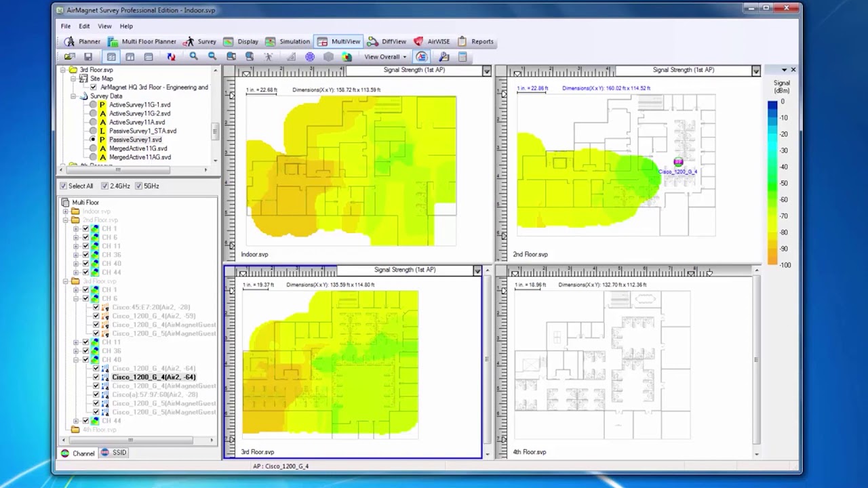Switch to the Display view
This screenshot has width=868, height=488.
point(241,41)
